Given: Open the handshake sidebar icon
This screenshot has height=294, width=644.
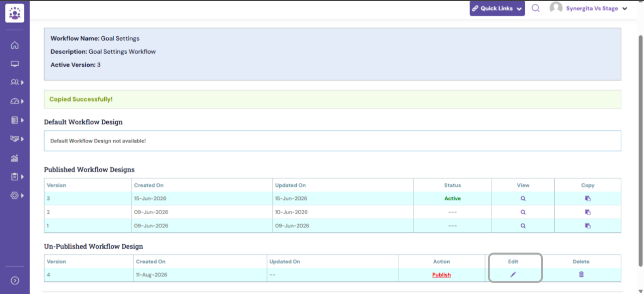Looking at the screenshot, I should 15,139.
